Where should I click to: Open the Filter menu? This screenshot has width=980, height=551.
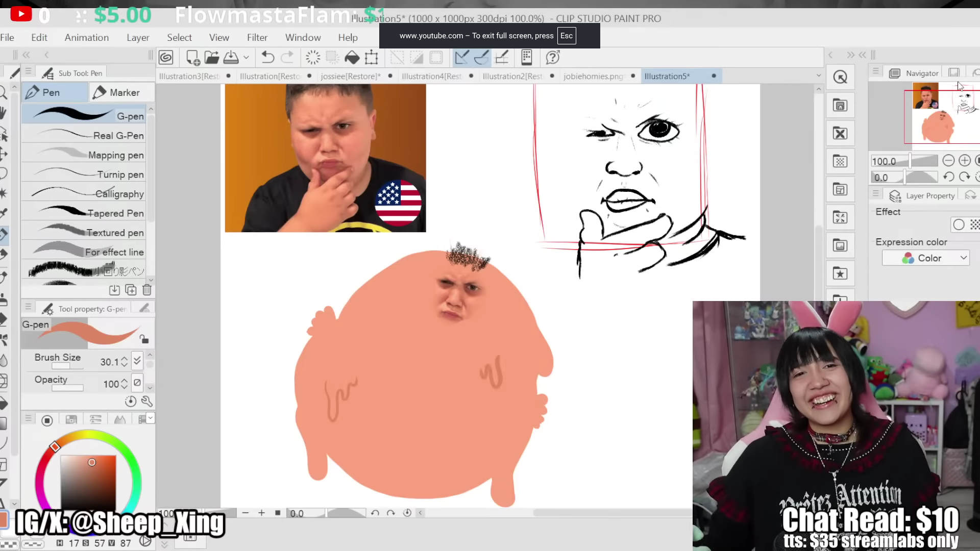coord(257,37)
